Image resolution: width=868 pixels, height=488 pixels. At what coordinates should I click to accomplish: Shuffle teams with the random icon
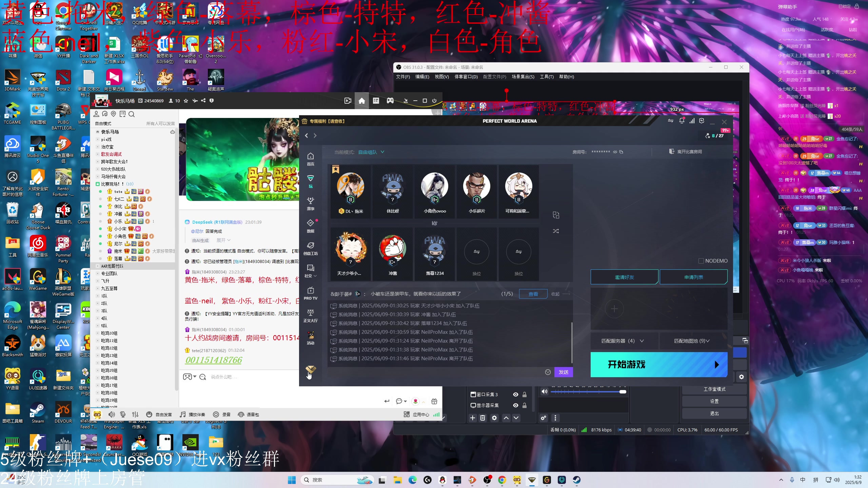[x=556, y=231]
